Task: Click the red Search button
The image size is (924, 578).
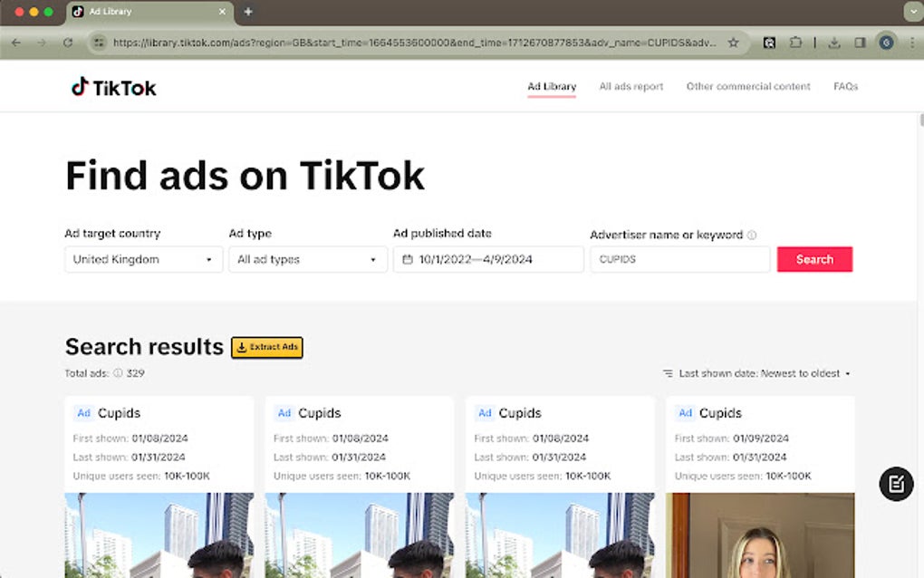Action: click(x=814, y=259)
